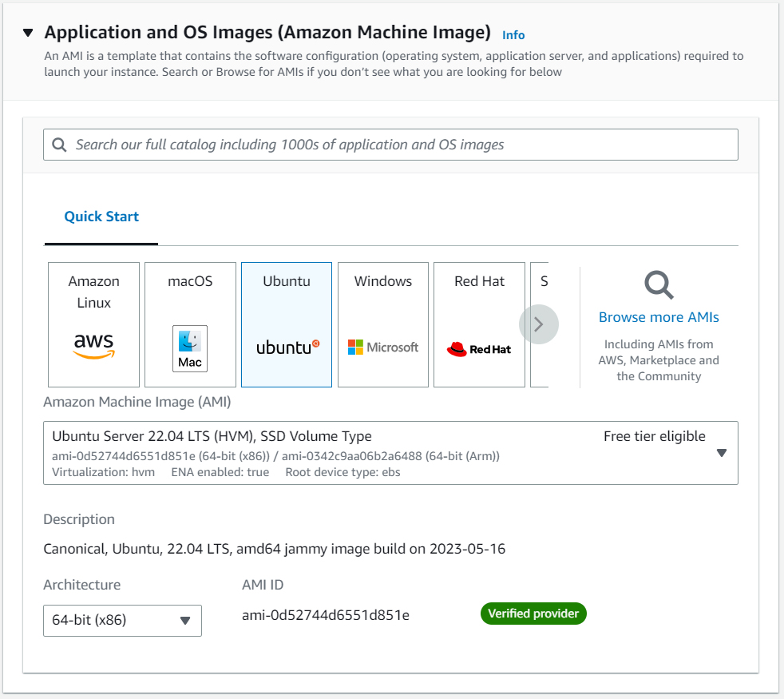Open the Ubuntu Server 22.04 LTS AMI dropdown
Image resolution: width=784 pixels, height=699 pixels.
pos(390,453)
